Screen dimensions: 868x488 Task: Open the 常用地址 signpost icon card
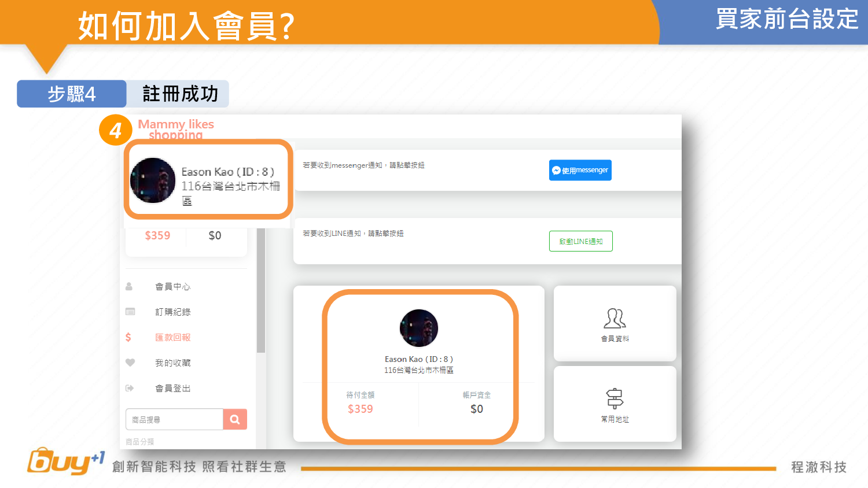click(615, 404)
